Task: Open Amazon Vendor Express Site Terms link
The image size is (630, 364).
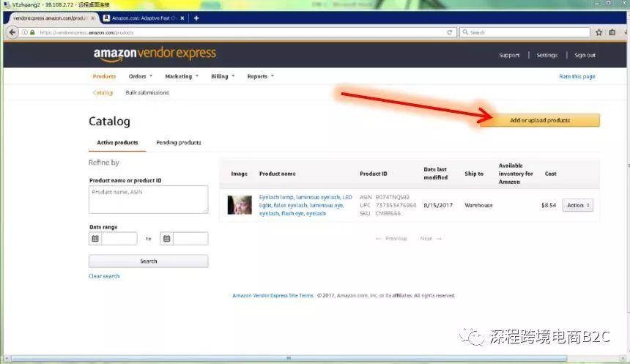Action: (273, 296)
